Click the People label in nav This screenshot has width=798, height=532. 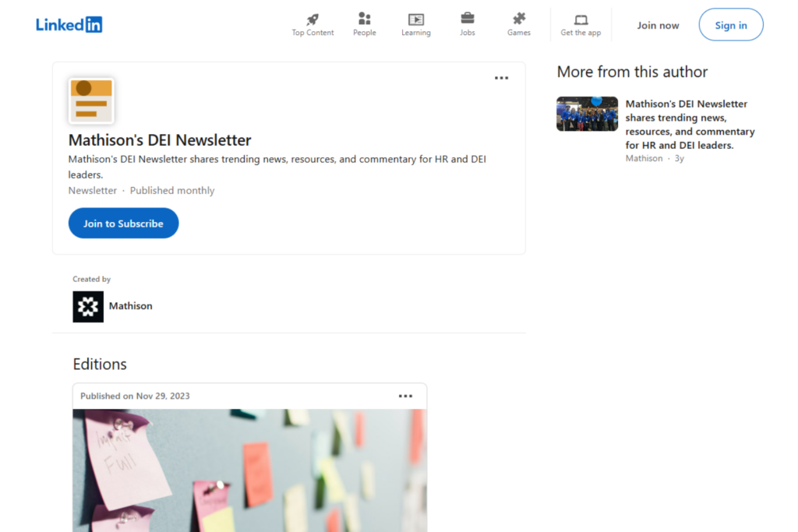pos(365,33)
